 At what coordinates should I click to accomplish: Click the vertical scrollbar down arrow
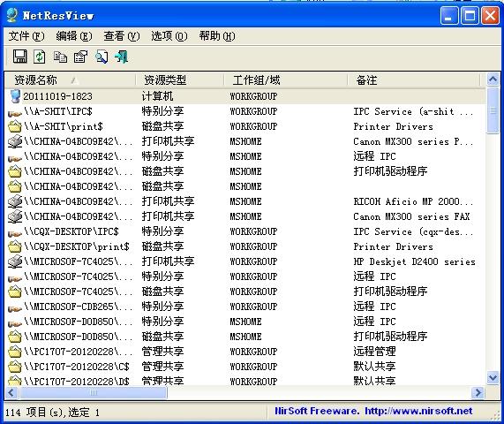pyautogui.click(x=493, y=377)
